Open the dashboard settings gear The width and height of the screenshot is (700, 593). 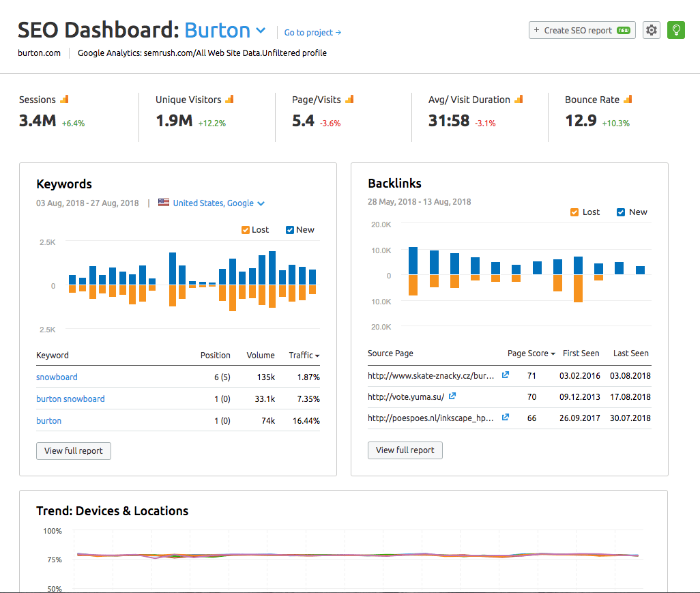click(652, 30)
